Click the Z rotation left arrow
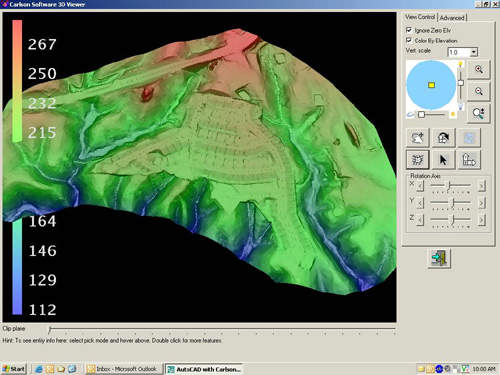Viewport: 500px width, 375px height. pyautogui.click(x=420, y=220)
